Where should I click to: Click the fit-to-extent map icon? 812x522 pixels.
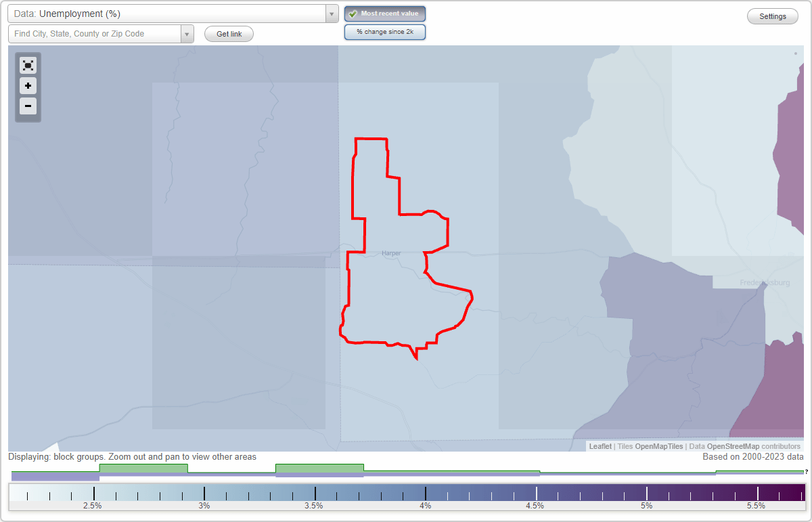[x=28, y=65]
